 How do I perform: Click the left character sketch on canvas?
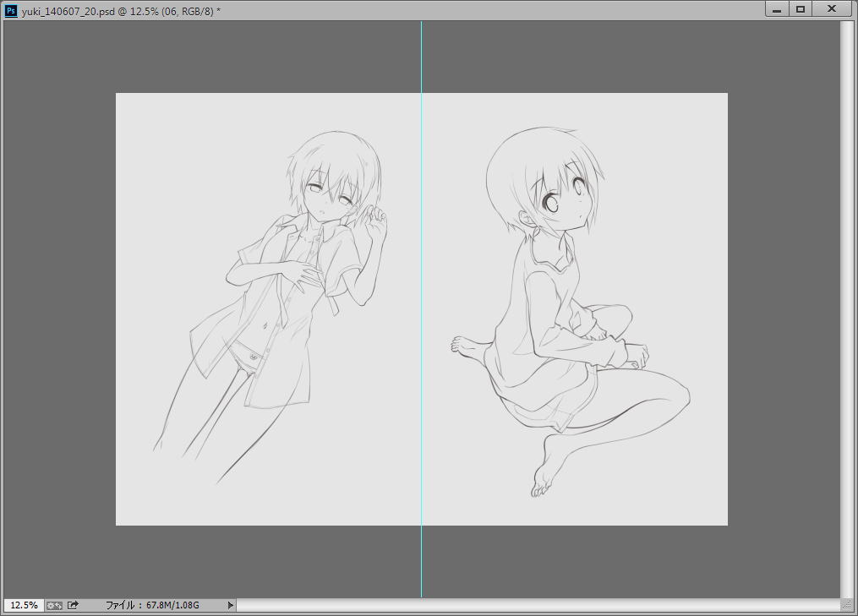click(271, 307)
